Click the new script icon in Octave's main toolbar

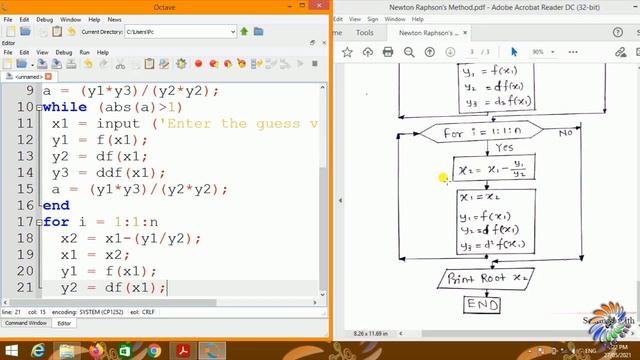tap(11, 31)
